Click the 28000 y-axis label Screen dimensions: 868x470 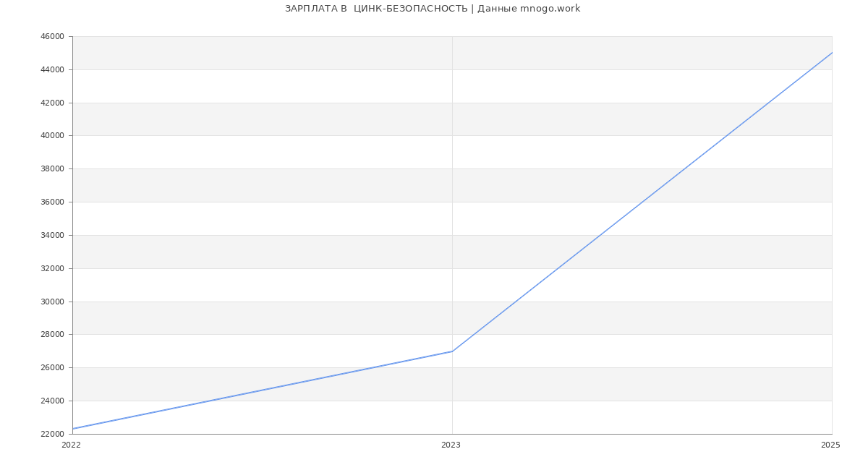point(51,335)
